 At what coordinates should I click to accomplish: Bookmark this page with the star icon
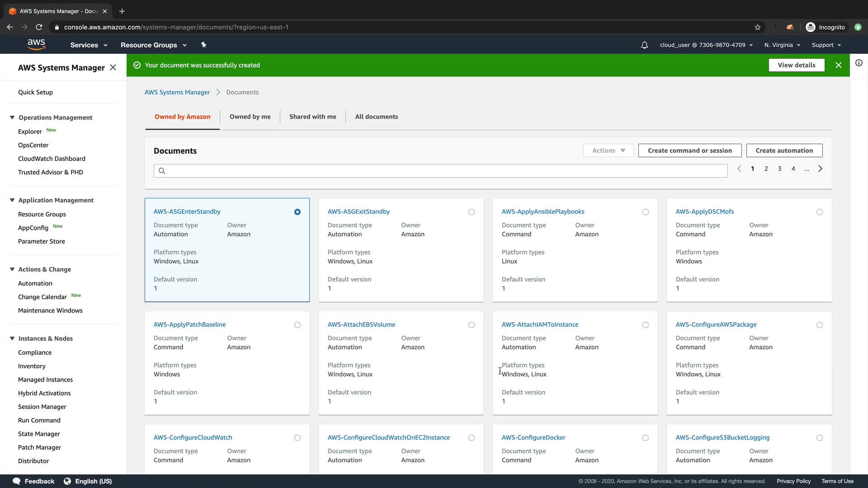tap(758, 27)
